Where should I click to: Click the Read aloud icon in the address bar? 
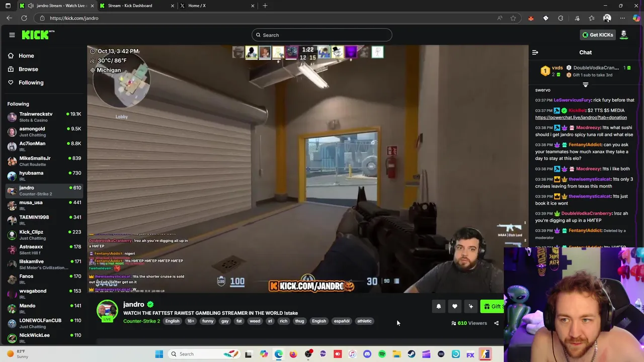[x=500, y=18]
